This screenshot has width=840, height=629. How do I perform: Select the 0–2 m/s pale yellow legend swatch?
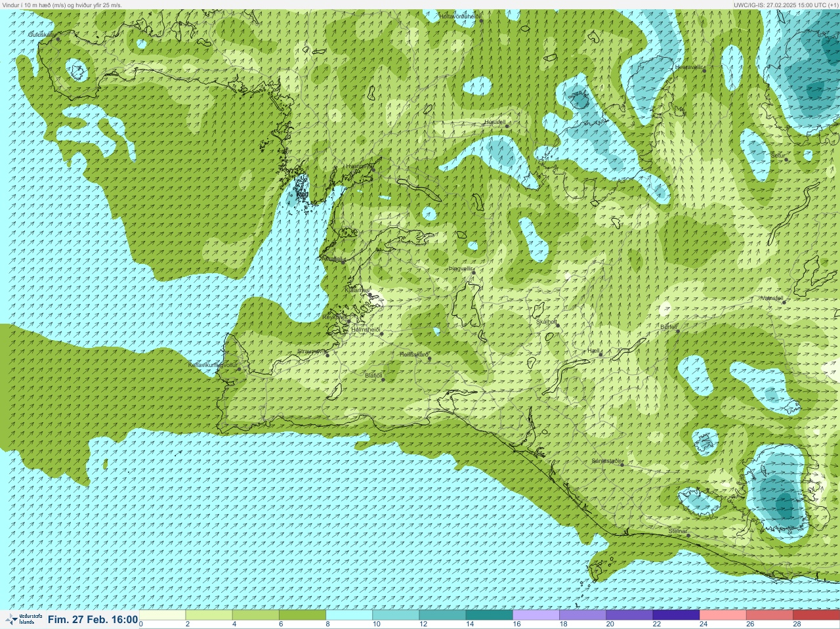(163, 615)
